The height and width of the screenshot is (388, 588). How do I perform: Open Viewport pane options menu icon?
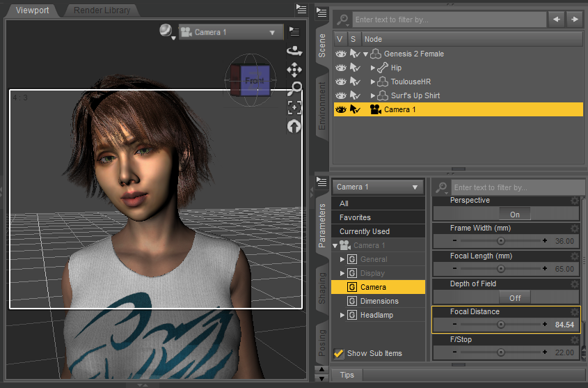coord(301,9)
